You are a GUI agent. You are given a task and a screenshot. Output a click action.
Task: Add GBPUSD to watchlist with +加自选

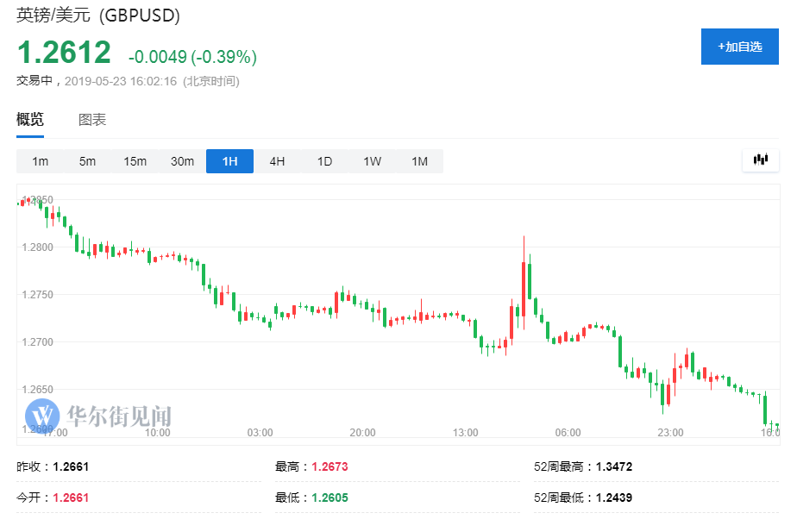tap(739, 47)
